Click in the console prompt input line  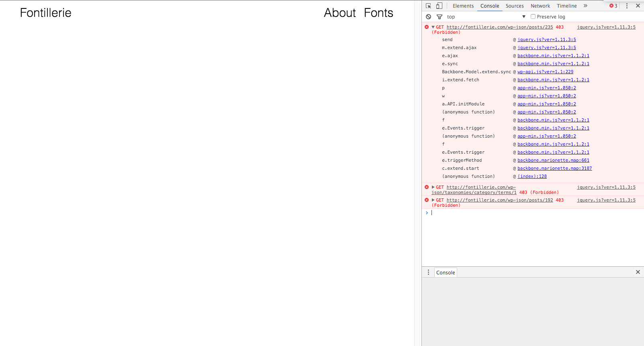click(522, 213)
